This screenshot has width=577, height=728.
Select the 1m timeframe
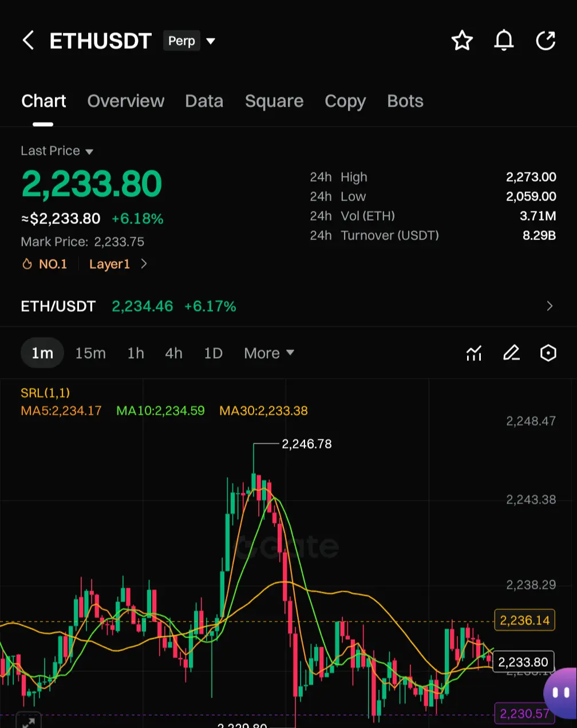(x=42, y=353)
